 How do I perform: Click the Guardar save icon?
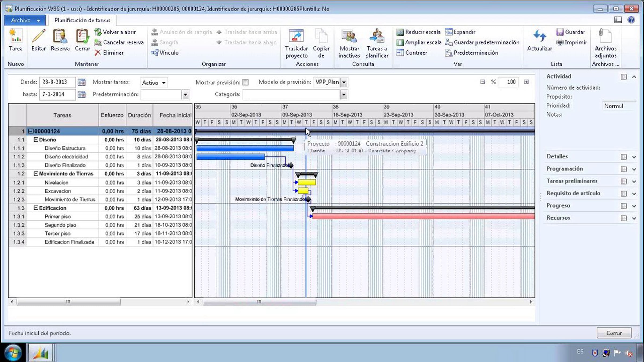pyautogui.click(x=560, y=32)
